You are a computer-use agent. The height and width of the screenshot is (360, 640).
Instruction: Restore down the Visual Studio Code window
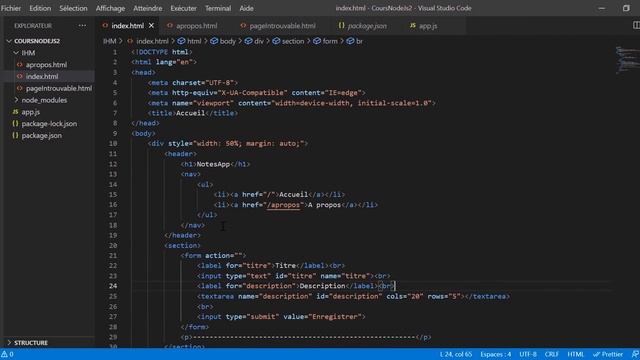tap(626, 8)
